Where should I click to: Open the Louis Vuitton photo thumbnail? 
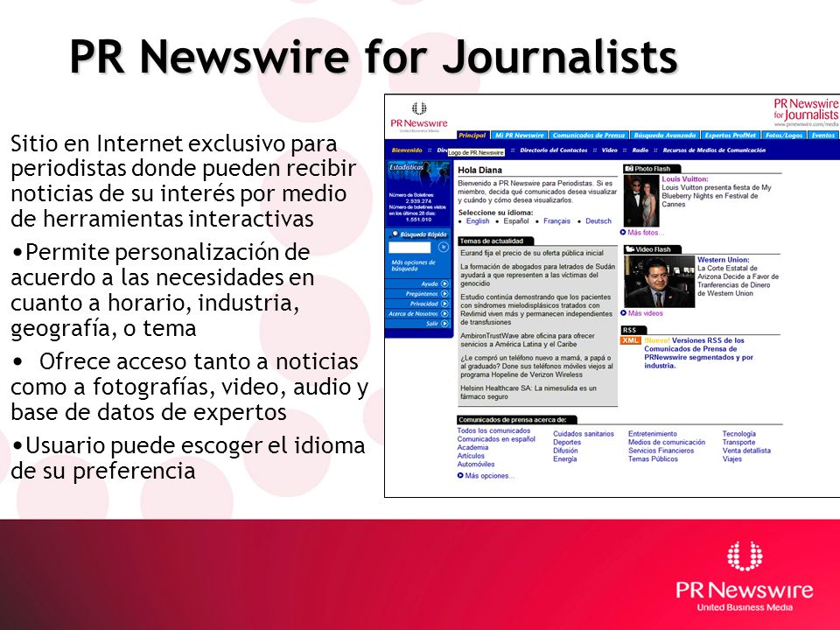(x=641, y=201)
